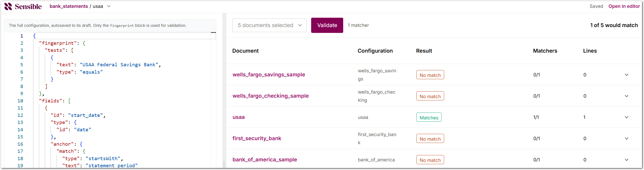Open the usaa document link
Image resolution: width=644 pixels, height=170 pixels.
point(238,117)
